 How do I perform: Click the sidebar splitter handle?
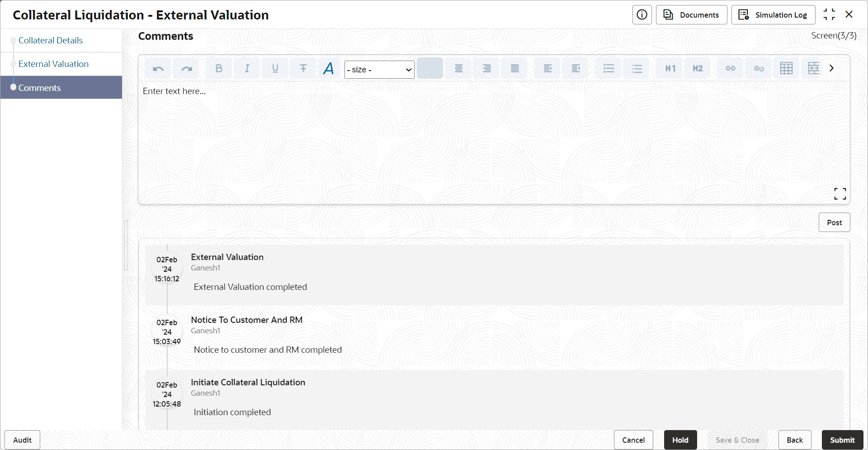click(x=126, y=245)
